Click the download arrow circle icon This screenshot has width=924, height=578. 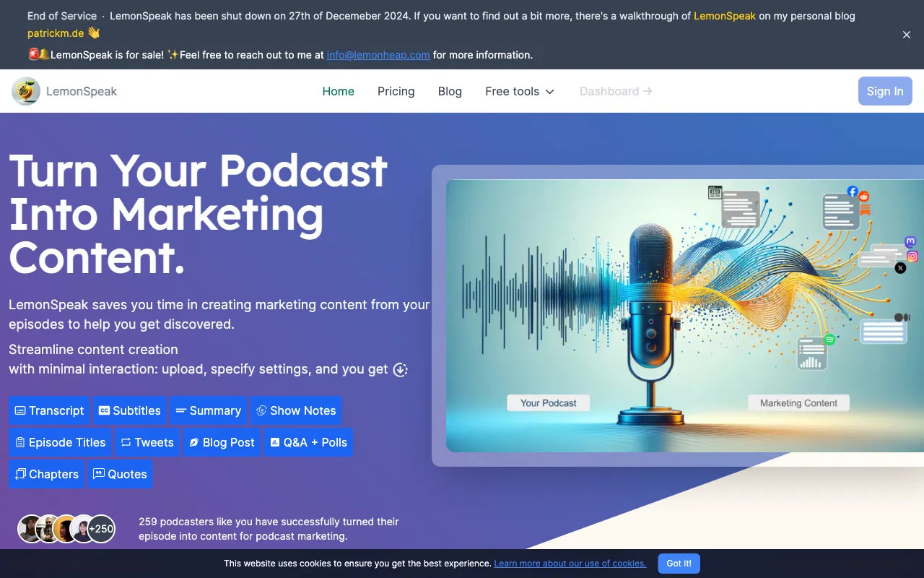(x=401, y=370)
